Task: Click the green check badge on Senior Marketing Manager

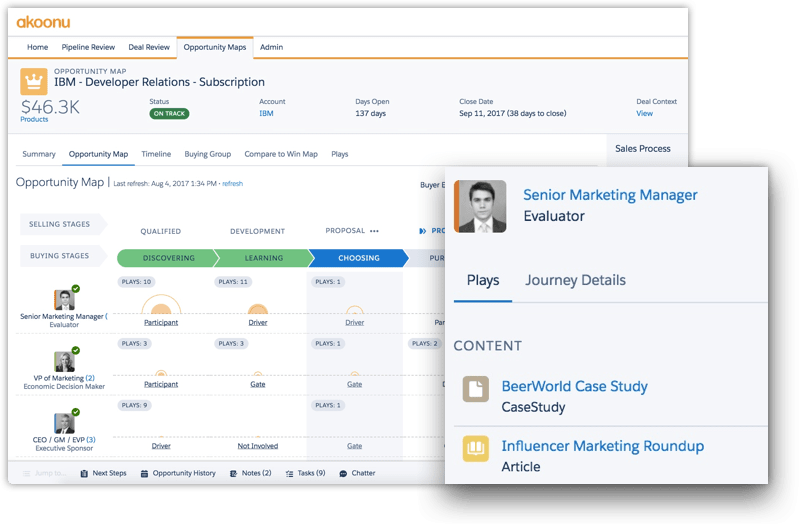Action: (76, 289)
